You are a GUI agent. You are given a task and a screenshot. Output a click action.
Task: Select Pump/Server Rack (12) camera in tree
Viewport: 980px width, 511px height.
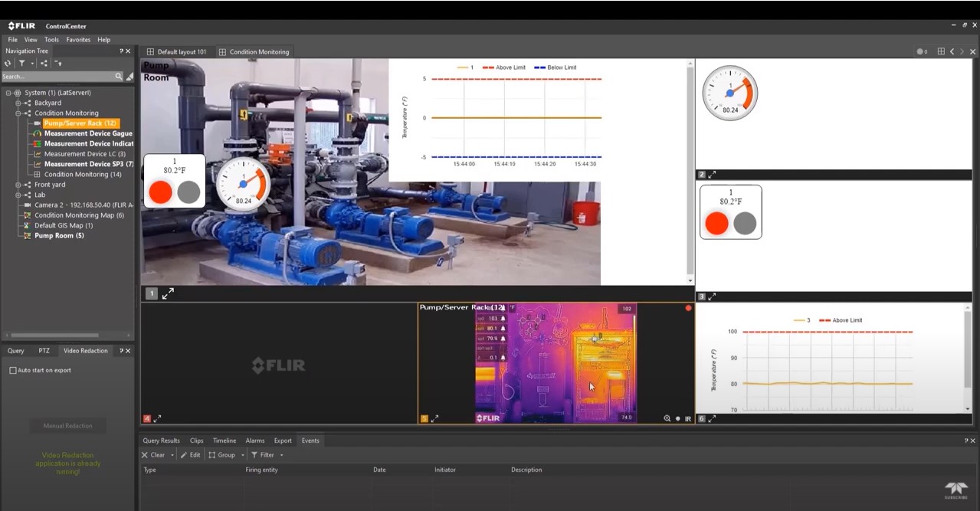click(80, 123)
